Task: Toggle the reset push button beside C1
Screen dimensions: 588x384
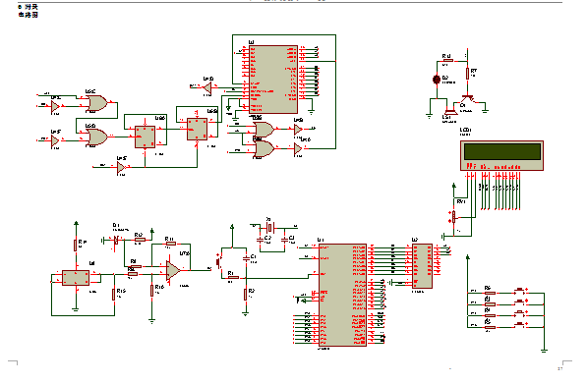Action: tap(218, 260)
